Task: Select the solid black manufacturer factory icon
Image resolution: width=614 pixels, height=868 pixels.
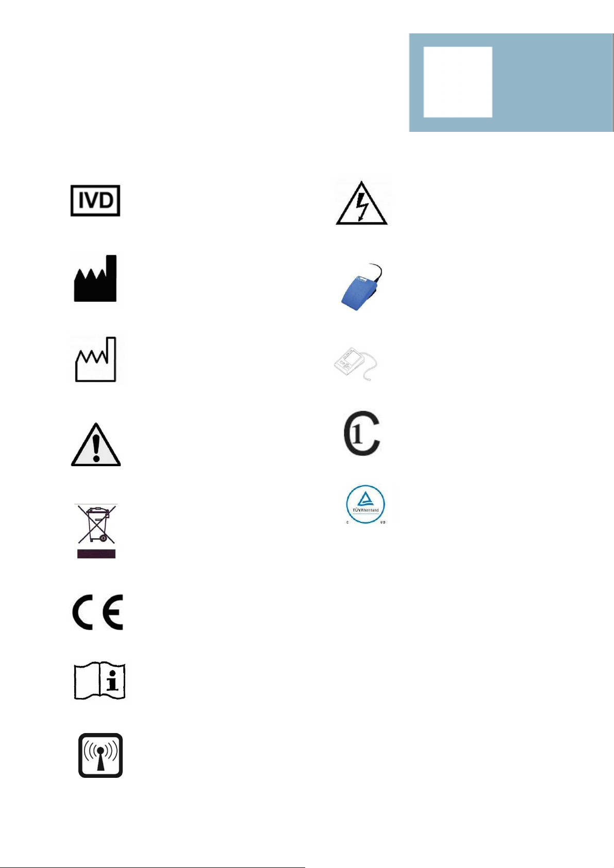Action: point(95,278)
